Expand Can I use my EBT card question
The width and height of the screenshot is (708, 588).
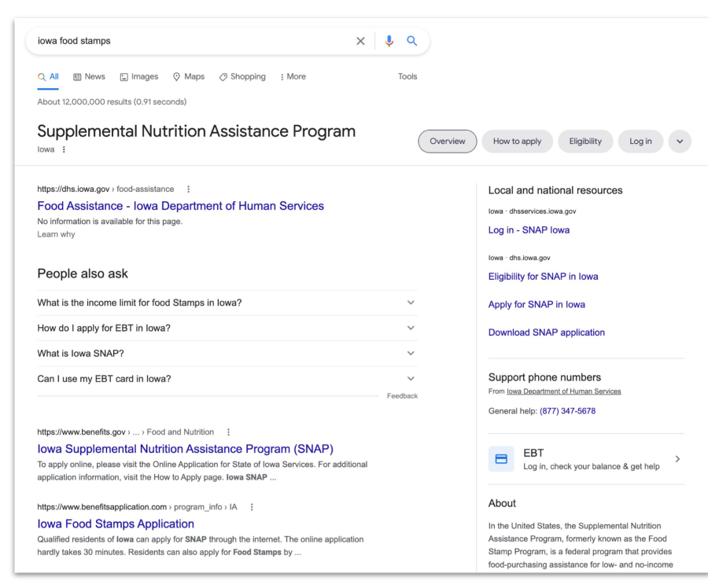click(x=227, y=379)
